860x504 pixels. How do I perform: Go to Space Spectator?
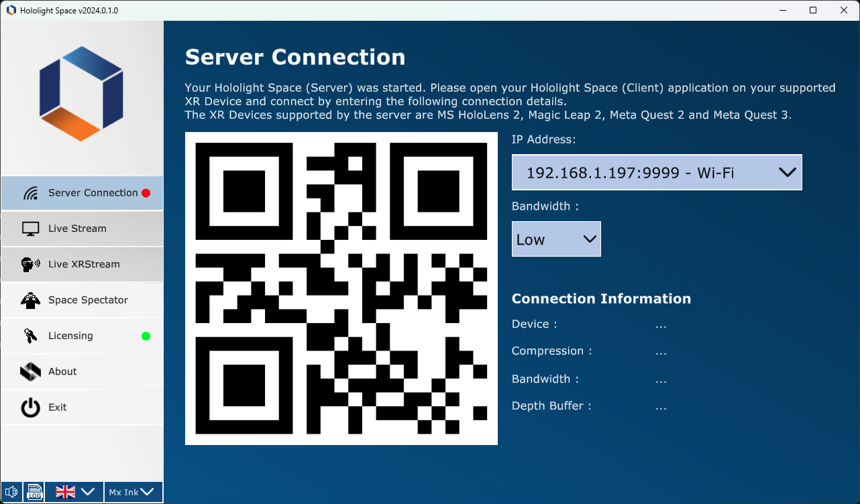82,300
